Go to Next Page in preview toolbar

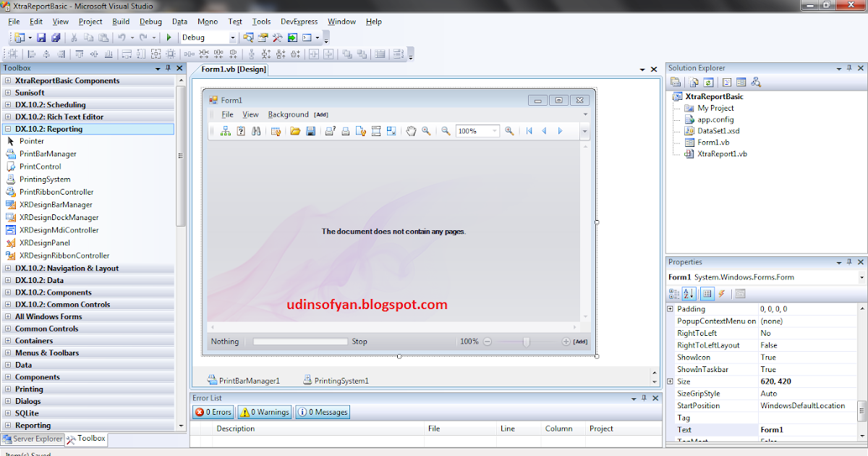click(x=560, y=131)
